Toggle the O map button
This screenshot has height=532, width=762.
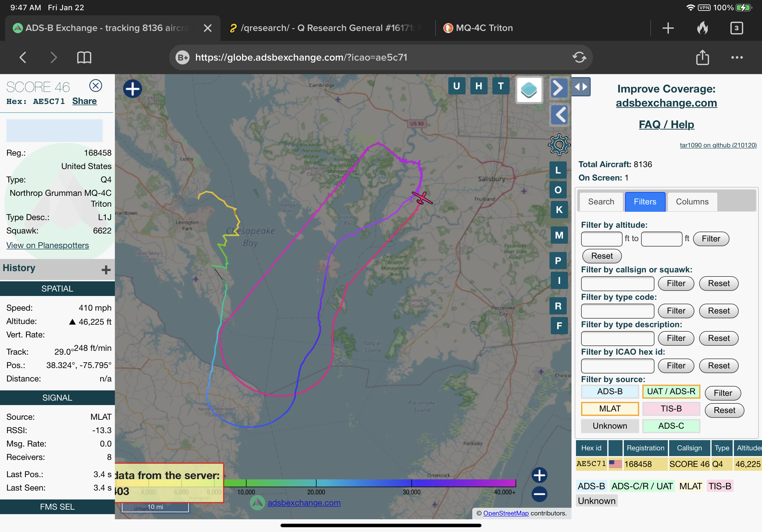point(558,190)
